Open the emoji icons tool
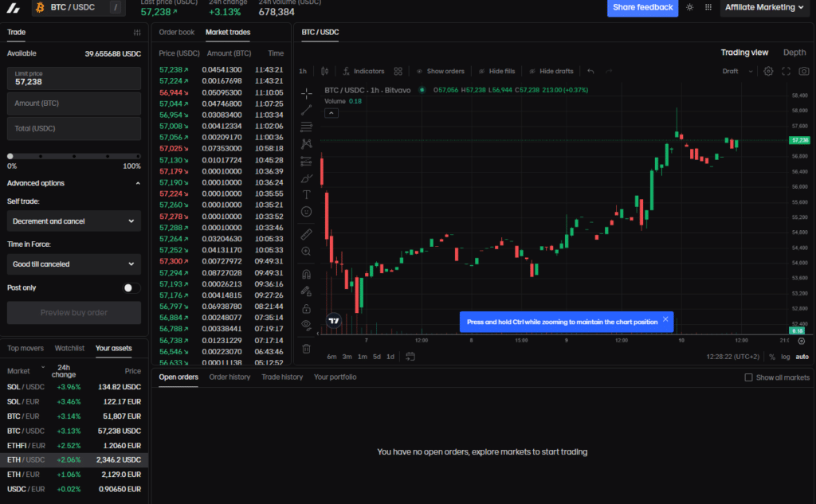 pos(307,212)
